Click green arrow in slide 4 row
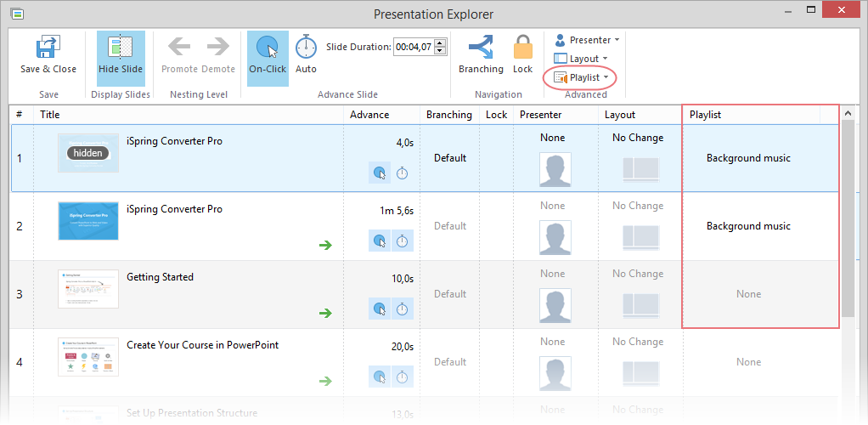The width and height of the screenshot is (868, 425). click(x=326, y=381)
